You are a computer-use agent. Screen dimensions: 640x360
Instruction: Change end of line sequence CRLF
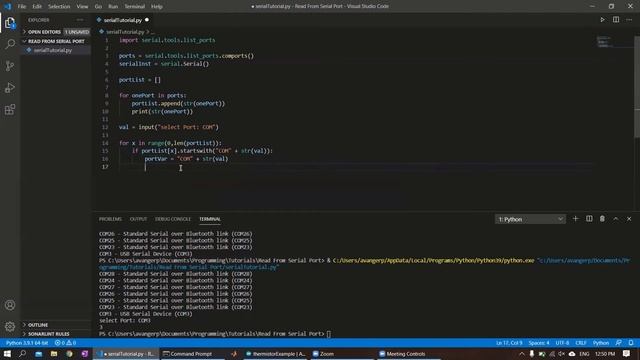point(581,343)
